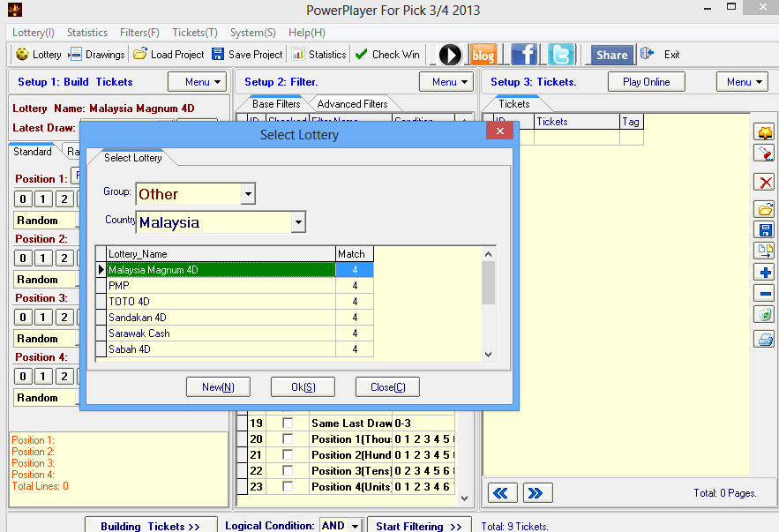Click the Lottery toolbar icon
The height and width of the screenshot is (532, 779).
[x=22, y=54]
